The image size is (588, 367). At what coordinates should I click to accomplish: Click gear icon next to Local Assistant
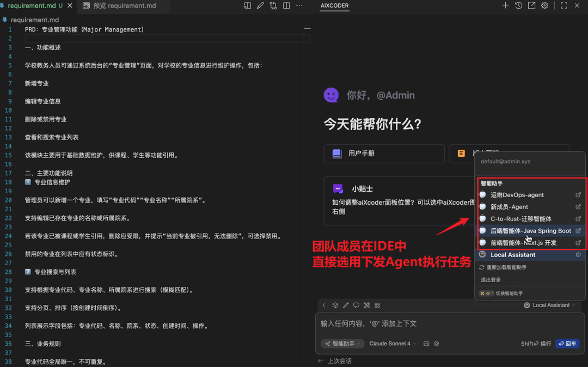pyautogui.click(x=578, y=255)
